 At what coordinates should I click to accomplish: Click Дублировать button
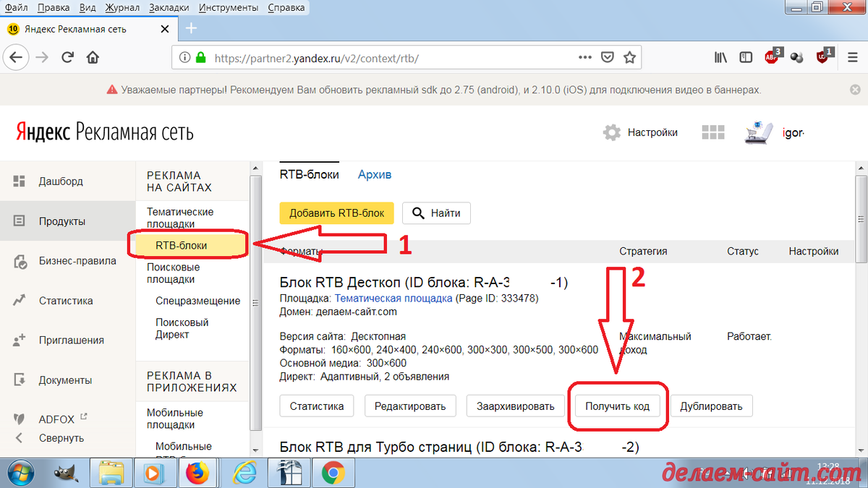[712, 406]
